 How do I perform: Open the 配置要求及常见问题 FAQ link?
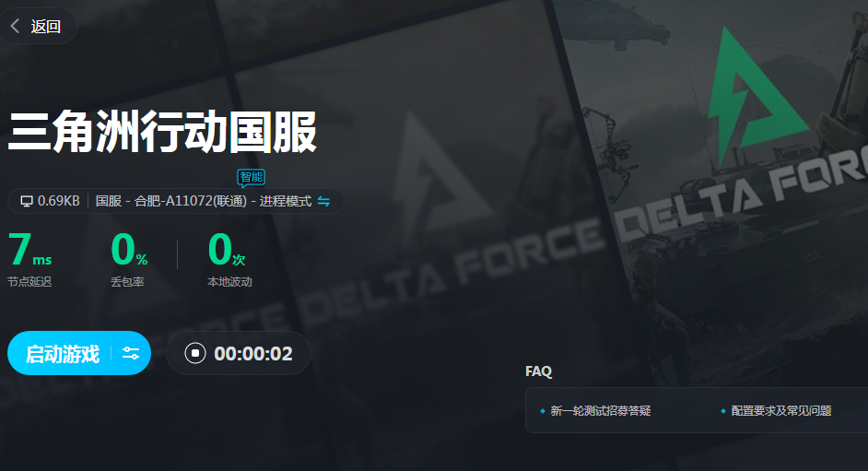click(x=781, y=411)
